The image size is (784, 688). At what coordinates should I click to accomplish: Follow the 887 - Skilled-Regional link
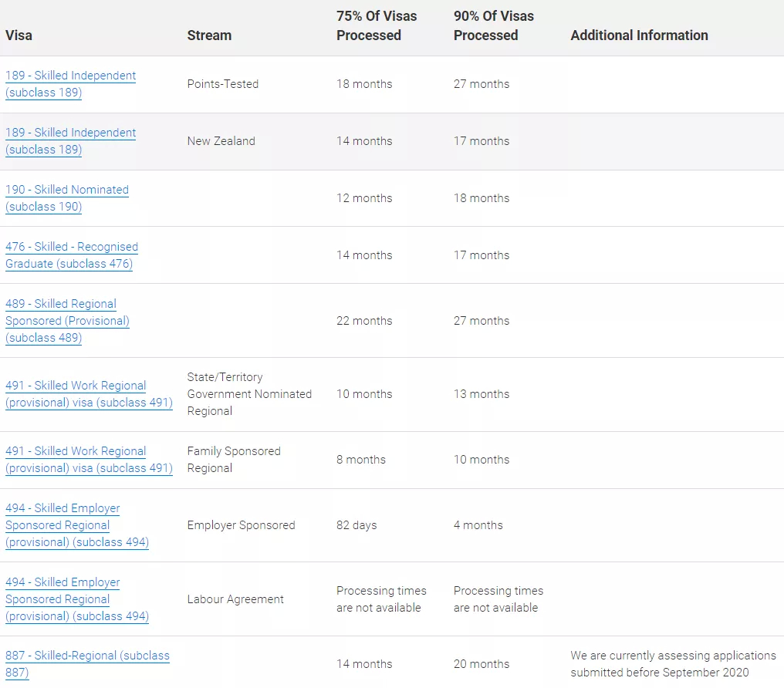(x=87, y=664)
